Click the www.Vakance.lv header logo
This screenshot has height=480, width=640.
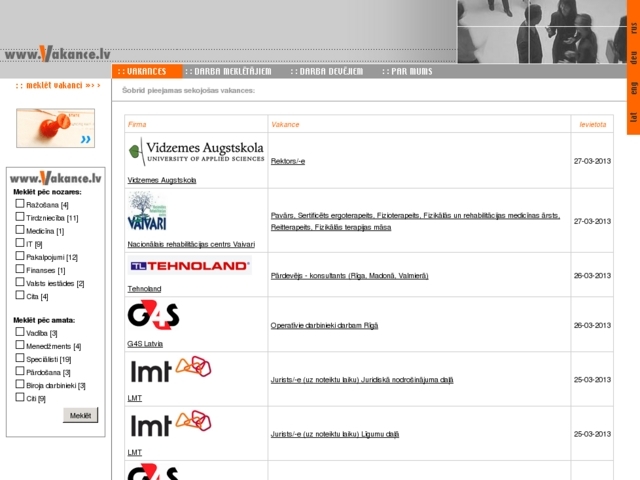pos(57,53)
